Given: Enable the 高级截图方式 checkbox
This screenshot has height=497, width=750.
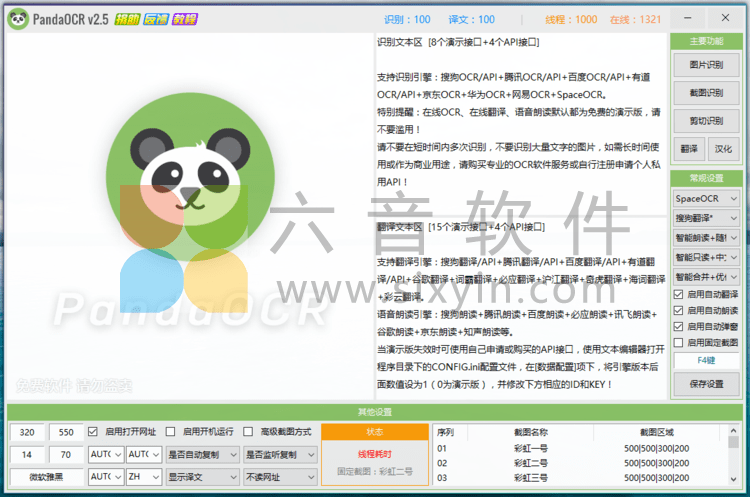Looking at the screenshot, I should pos(248,431).
